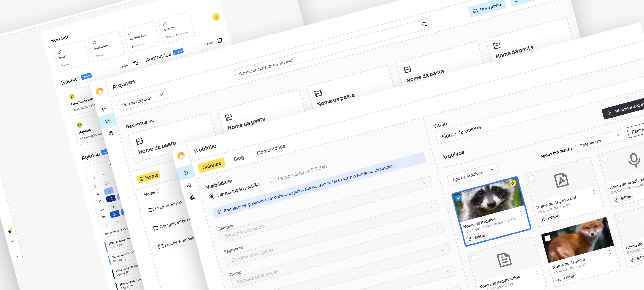Open the Pastas Webfolio folder

pos(176,242)
